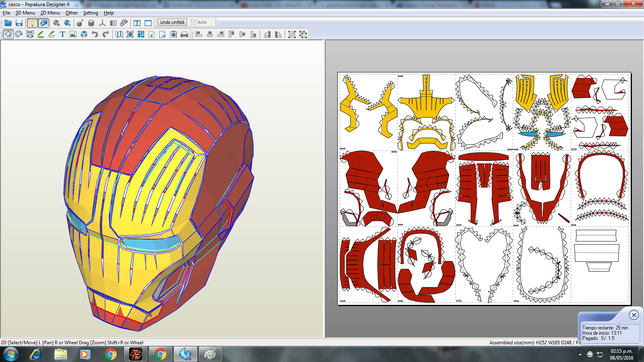
Task: Open the Setting menu
Action: [91, 13]
